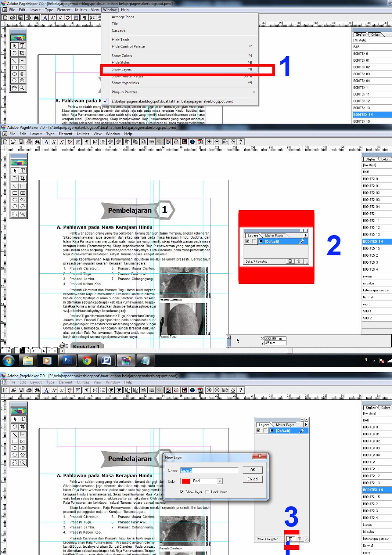
Task: Click the Save icon in the middle screenshot toolbar
Action: (x=21, y=142)
